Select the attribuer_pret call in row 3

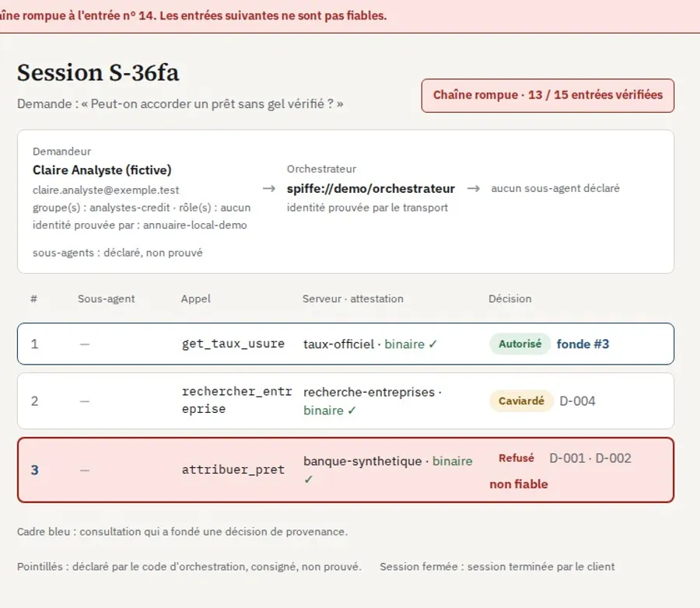coord(233,470)
